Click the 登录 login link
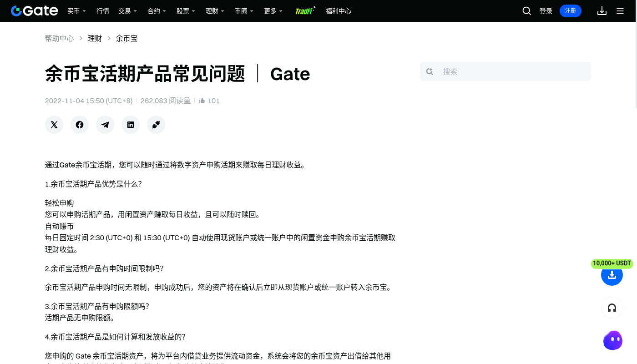The width and height of the screenshot is (637, 364). click(x=546, y=11)
